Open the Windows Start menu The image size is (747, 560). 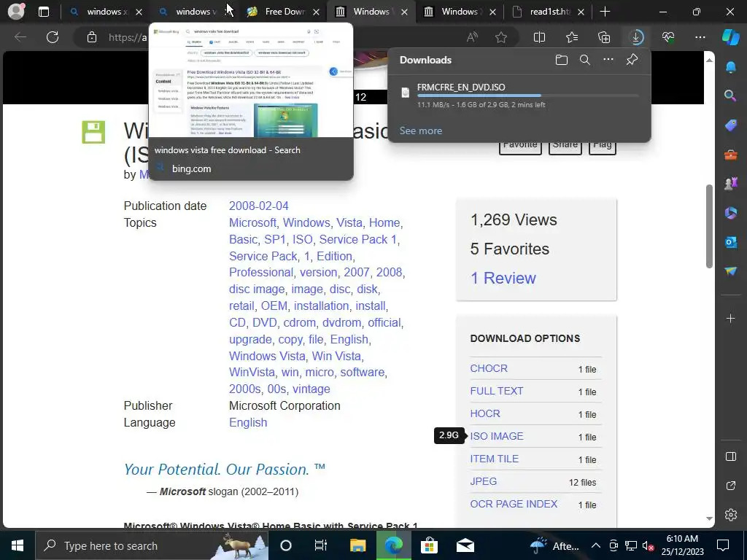point(18,545)
